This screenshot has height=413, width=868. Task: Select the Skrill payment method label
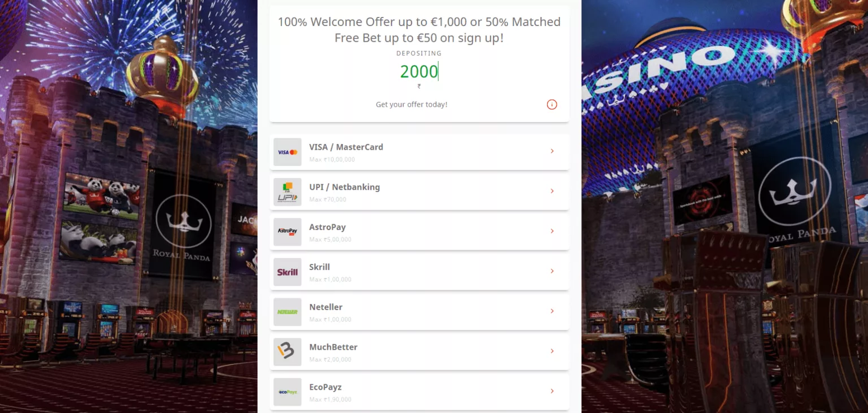[319, 267]
